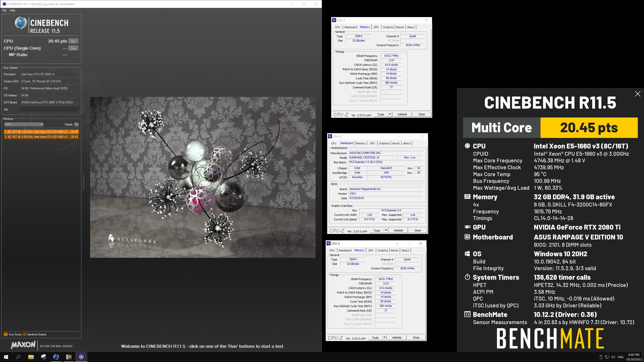Image resolution: width=644 pixels, height=362 pixels.
Task: Click DRAM Frequency value in top CPU-Z window
Action: point(391,56)
